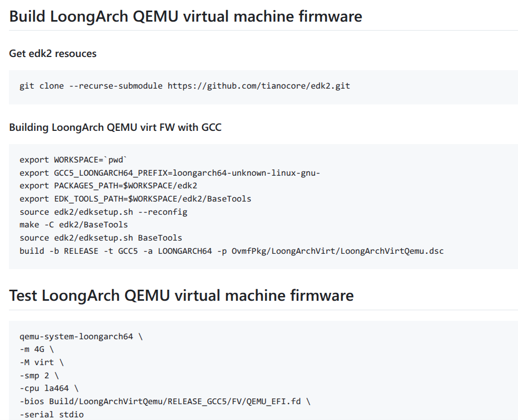
Task: Click the 'Build LoongArch QEMU virtual machine firmware' heading
Action: point(186,16)
